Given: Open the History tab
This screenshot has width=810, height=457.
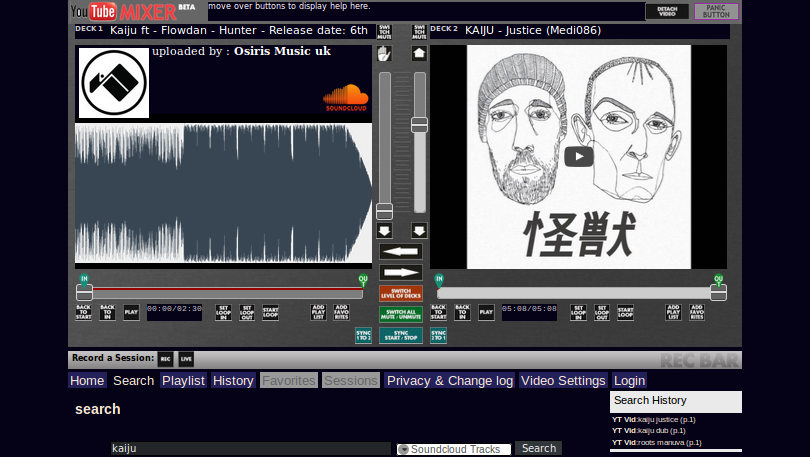Looking at the screenshot, I should [233, 381].
